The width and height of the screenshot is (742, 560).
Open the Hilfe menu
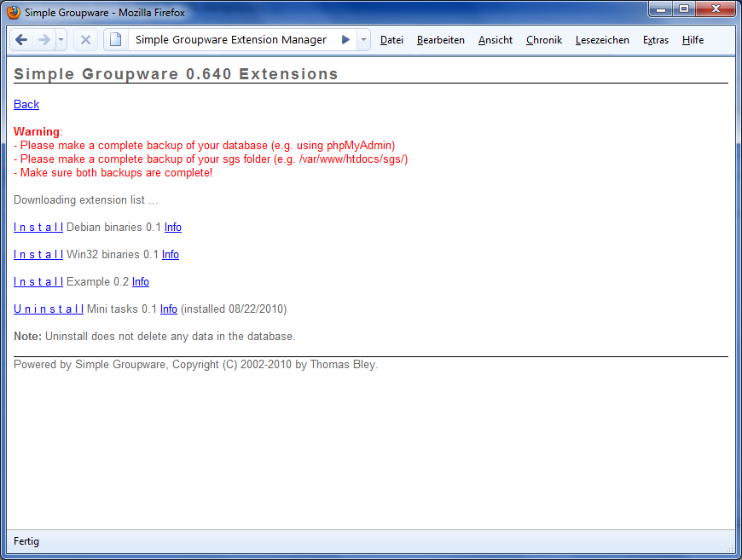(693, 40)
